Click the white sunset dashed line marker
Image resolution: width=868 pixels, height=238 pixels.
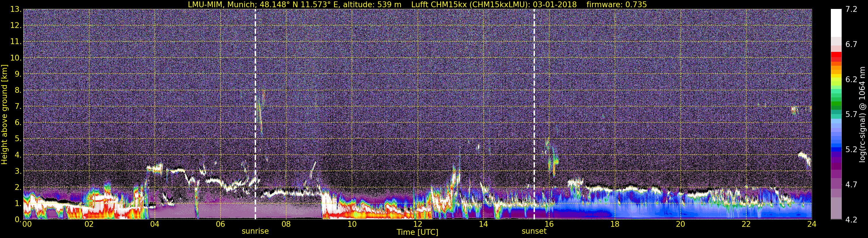[534, 114]
